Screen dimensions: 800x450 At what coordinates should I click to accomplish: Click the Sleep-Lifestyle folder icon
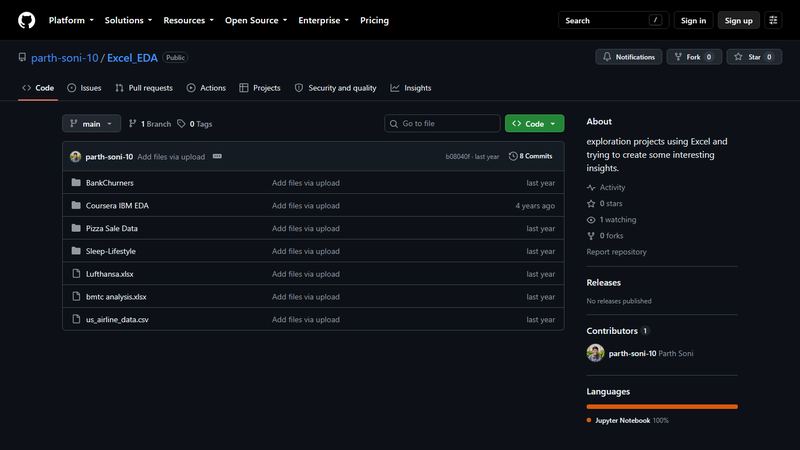click(x=76, y=251)
